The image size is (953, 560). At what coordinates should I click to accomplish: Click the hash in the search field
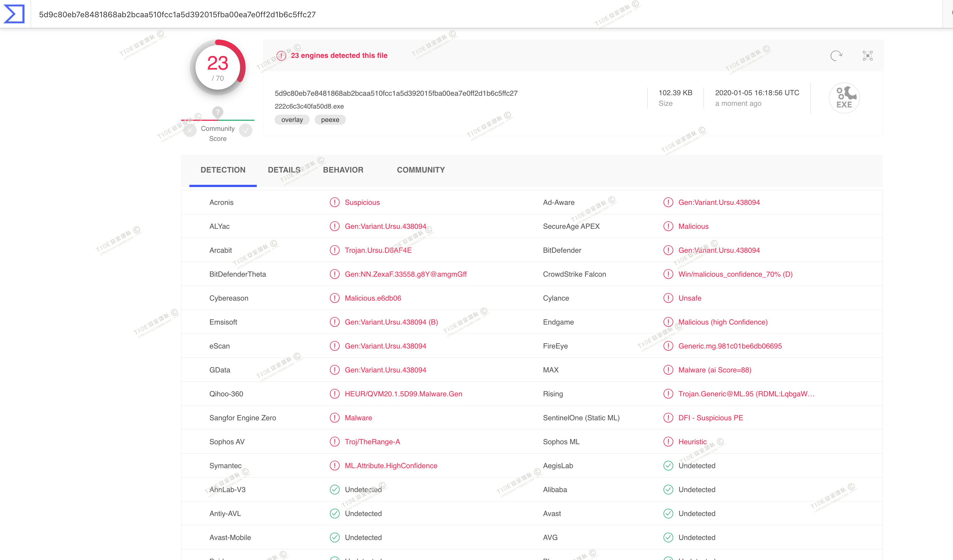coord(177,15)
